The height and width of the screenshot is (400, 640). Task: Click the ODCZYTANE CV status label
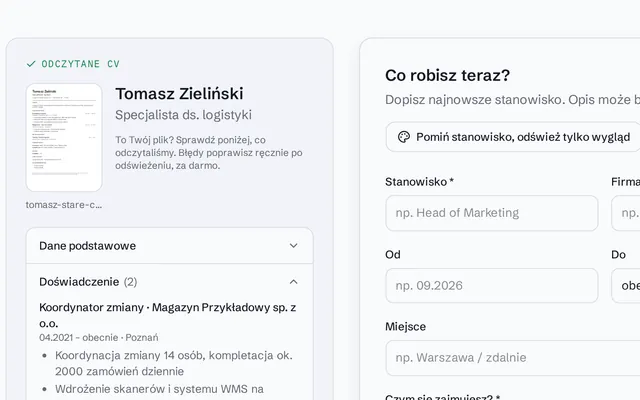coord(80,64)
